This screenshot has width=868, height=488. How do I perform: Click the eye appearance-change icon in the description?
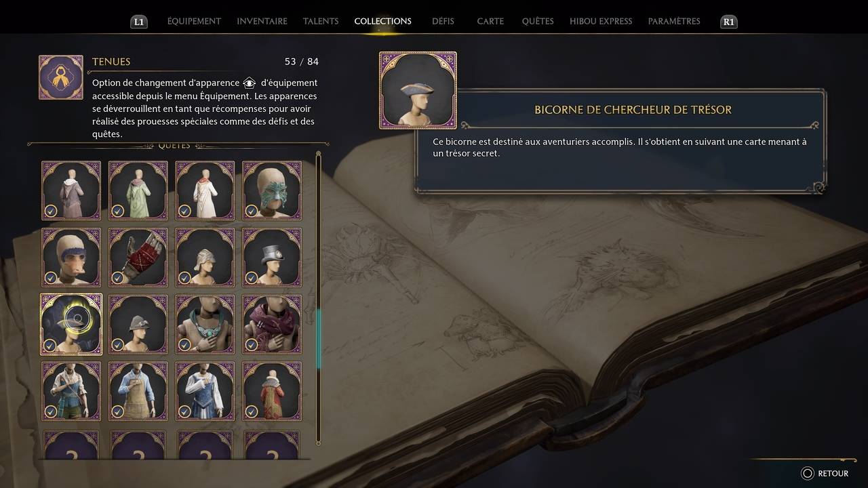click(250, 83)
